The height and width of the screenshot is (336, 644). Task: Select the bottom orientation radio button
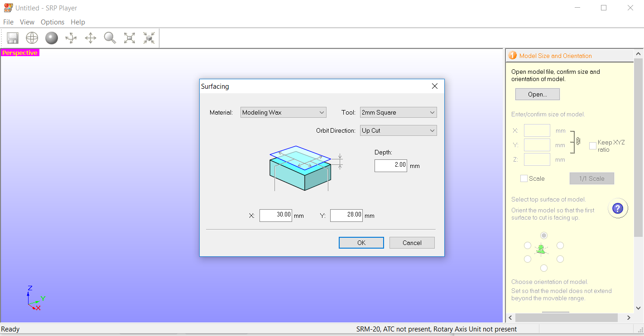544,268
